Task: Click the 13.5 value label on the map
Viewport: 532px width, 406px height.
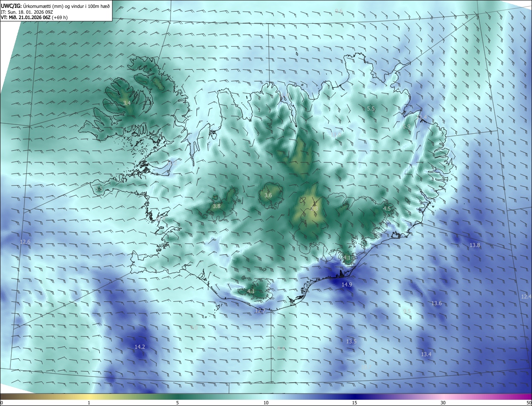Action: (351, 341)
